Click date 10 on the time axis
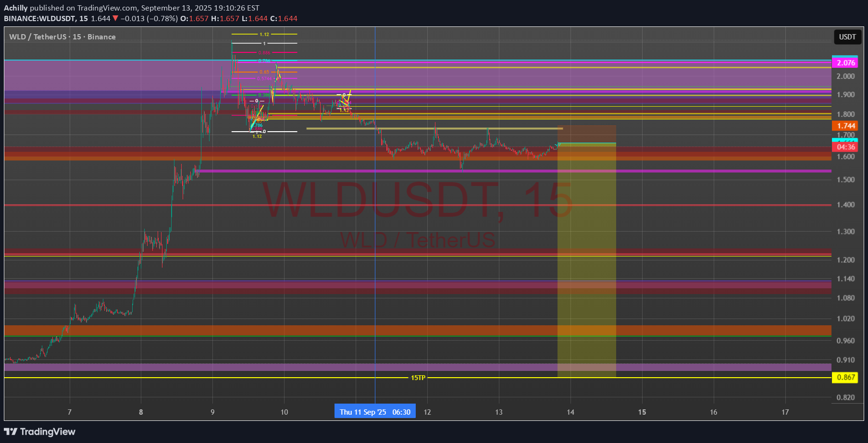 point(284,412)
